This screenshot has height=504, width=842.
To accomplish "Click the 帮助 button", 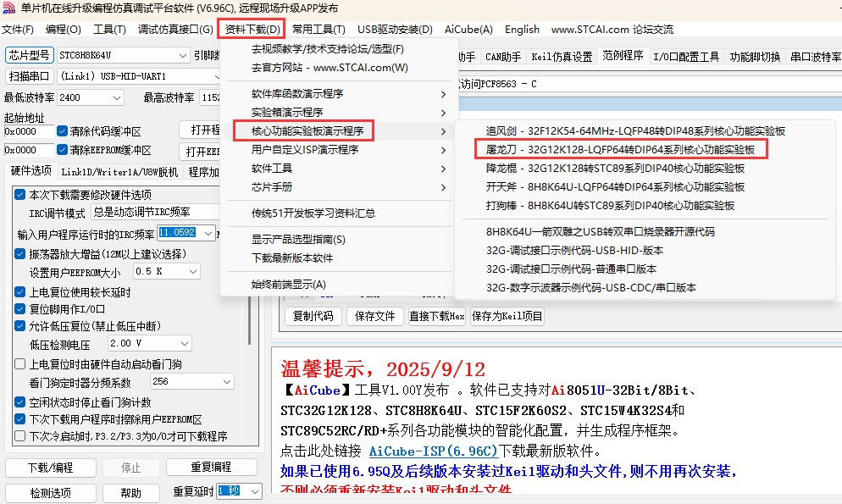I will [130, 493].
